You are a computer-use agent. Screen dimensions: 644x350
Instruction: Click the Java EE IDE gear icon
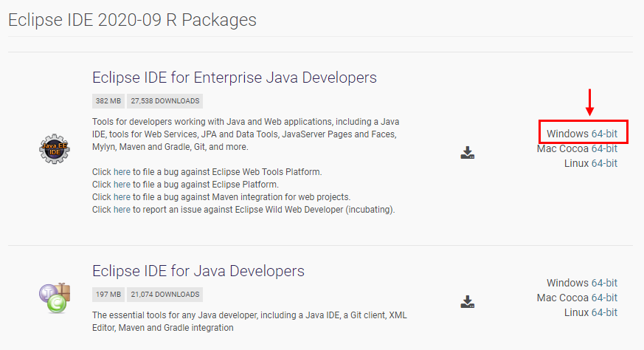(x=55, y=149)
